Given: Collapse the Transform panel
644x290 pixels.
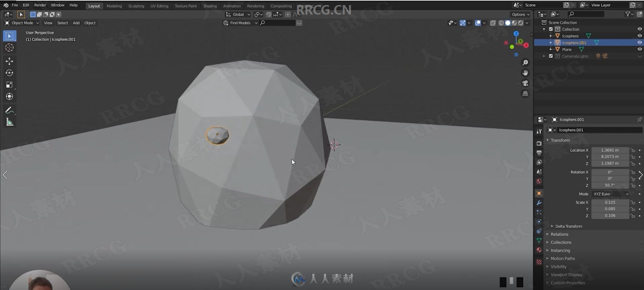Looking at the screenshot, I should point(560,140).
